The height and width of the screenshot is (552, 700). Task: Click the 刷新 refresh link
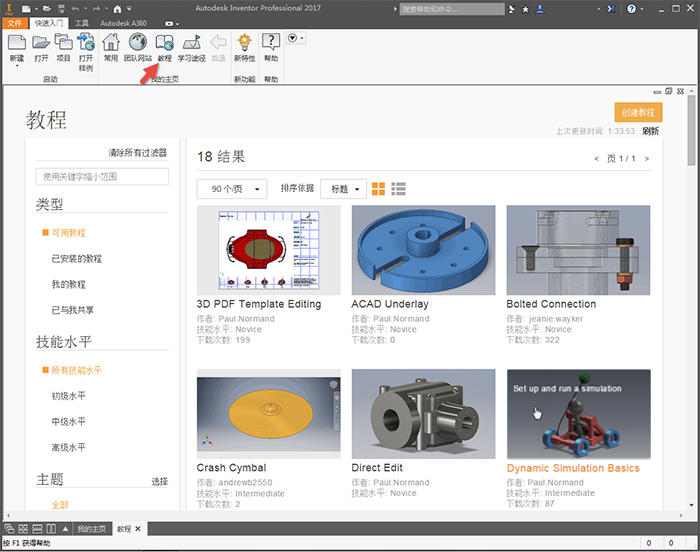(x=650, y=131)
